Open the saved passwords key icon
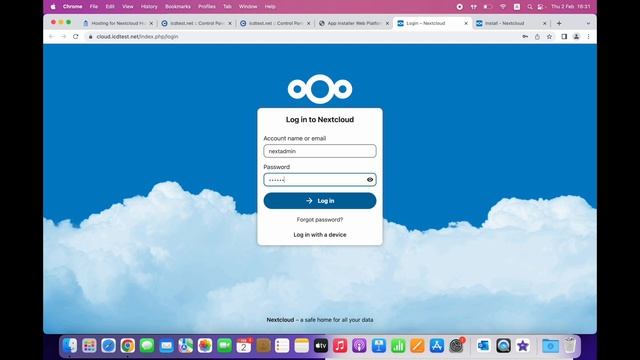 [525, 37]
